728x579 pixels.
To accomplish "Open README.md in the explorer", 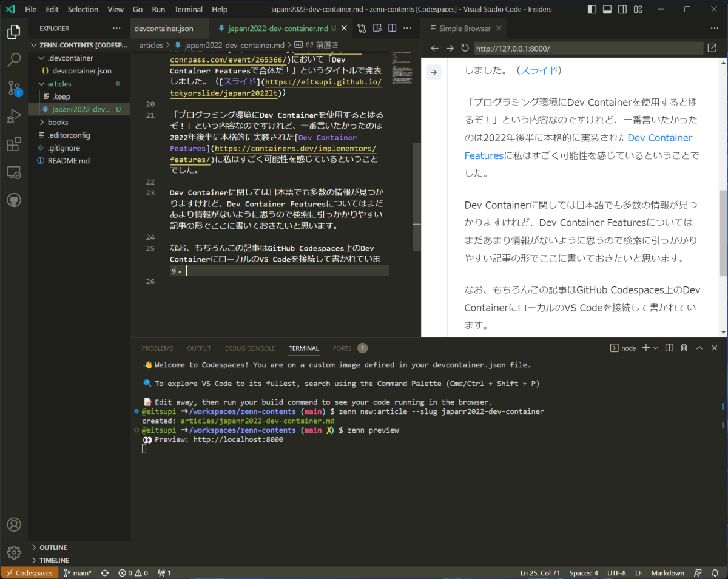I will tap(68, 160).
